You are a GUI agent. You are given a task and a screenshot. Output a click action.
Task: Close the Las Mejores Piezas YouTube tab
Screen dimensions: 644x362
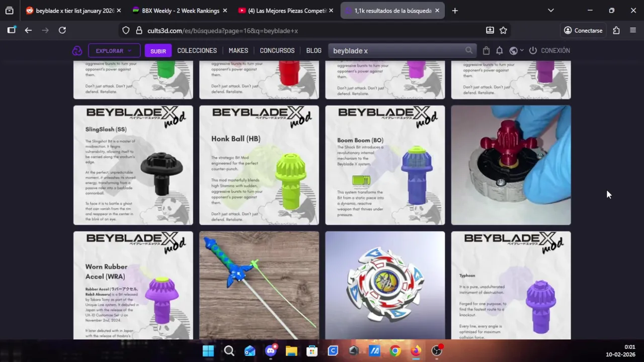[x=331, y=11]
